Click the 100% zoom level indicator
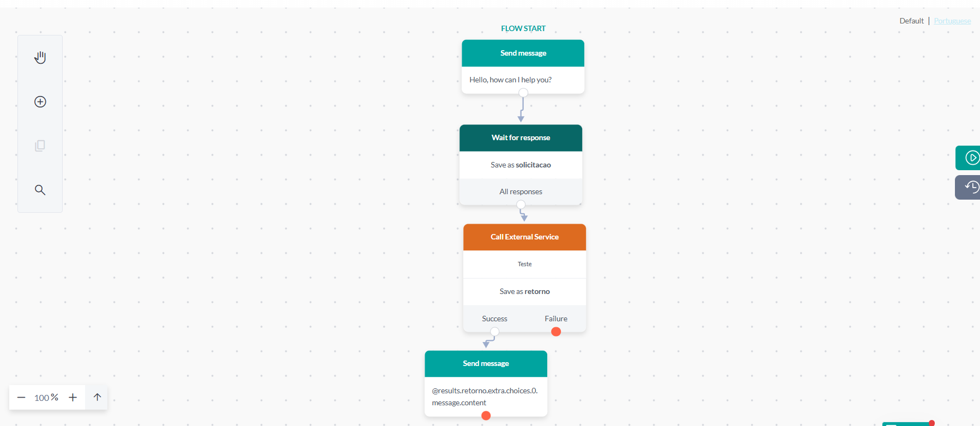 [46, 397]
